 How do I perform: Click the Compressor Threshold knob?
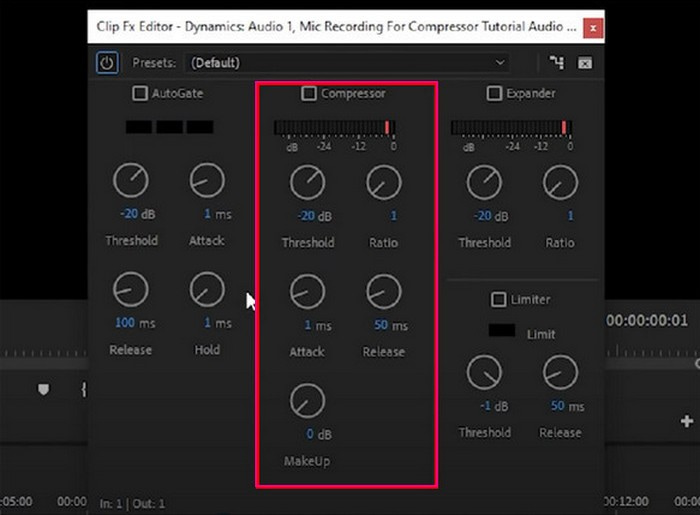coord(308,182)
